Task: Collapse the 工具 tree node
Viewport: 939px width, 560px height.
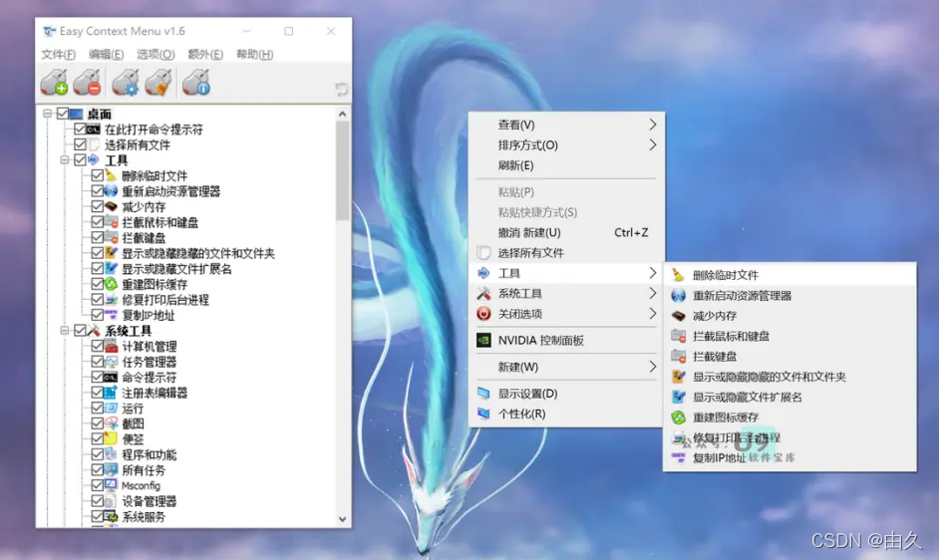Action: (65, 159)
